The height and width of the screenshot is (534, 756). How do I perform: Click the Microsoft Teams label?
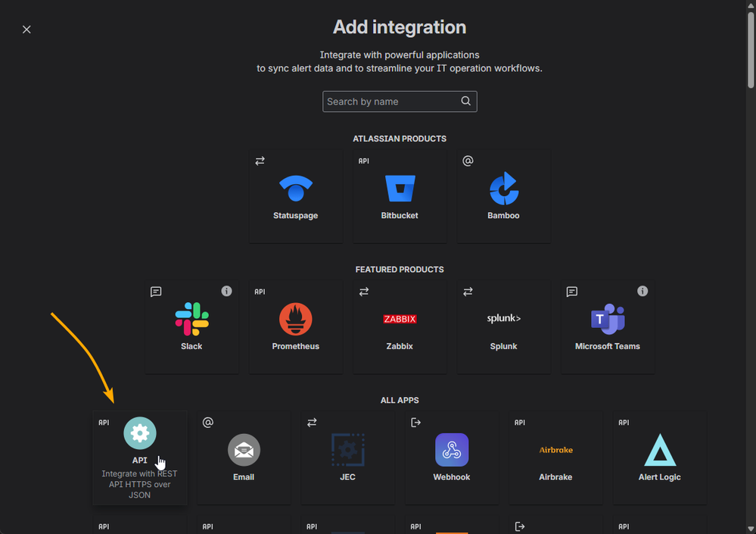coord(608,346)
